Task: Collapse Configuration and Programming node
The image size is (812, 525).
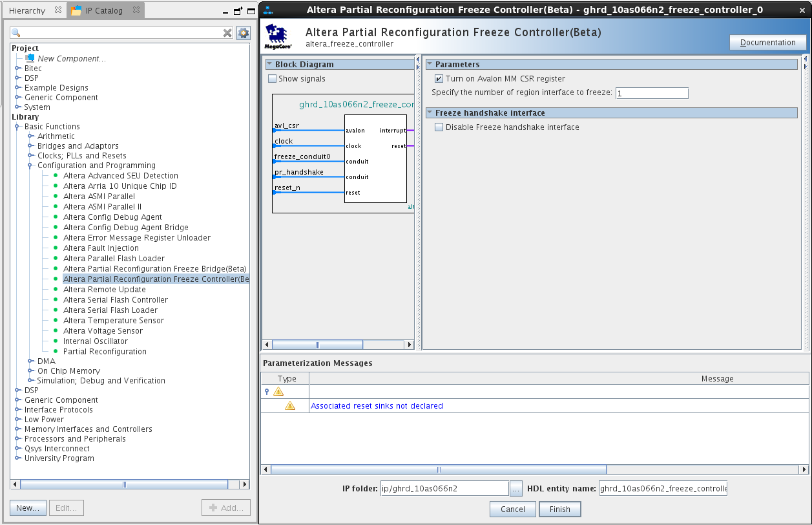Action: (30, 166)
